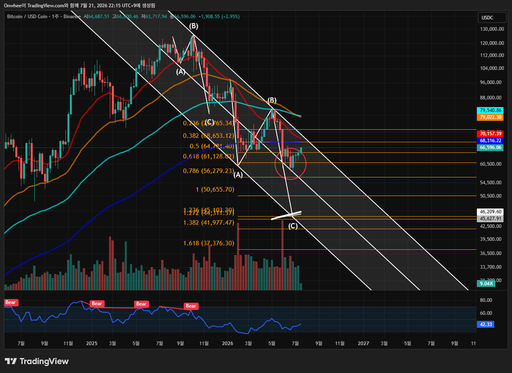
Task: Click the 2025 date on the time axis
Action: [x=91, y=343]
